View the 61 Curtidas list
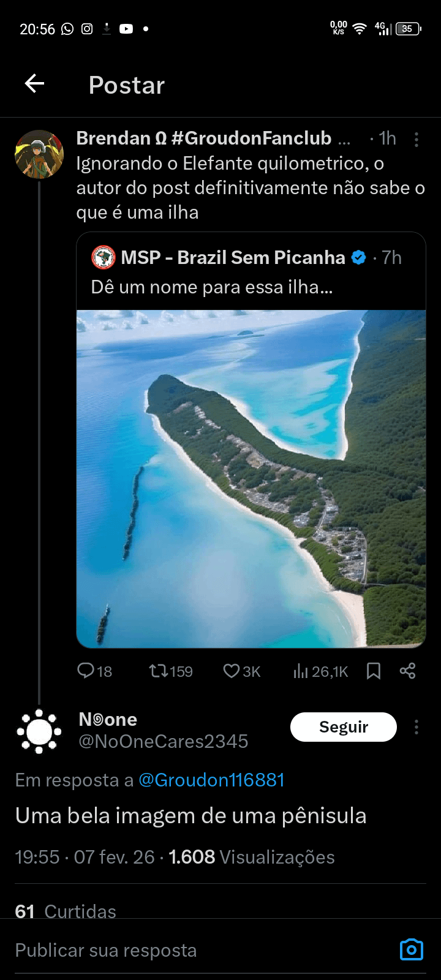441x980 pixels. [66, 911]
